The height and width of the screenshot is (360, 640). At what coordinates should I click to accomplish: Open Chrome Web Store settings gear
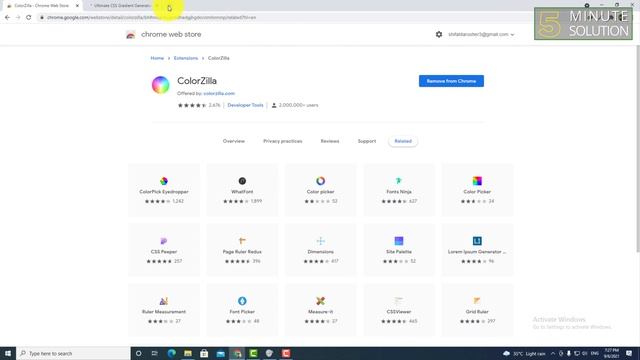439,34
